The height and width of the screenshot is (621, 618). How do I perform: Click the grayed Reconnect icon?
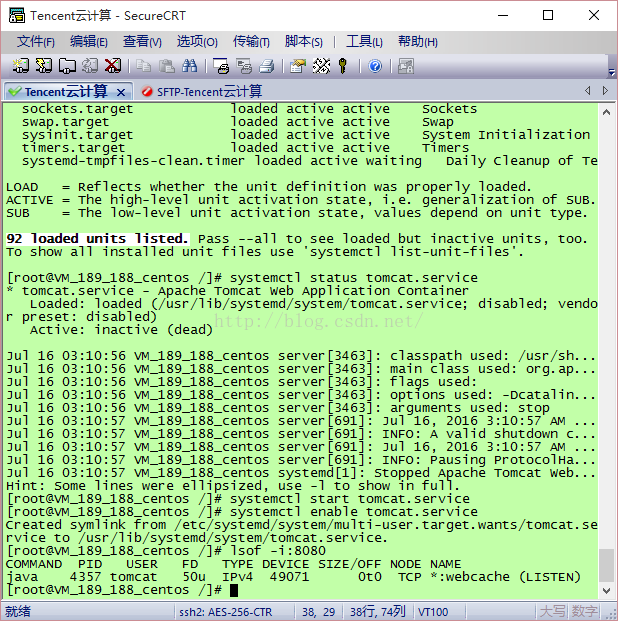tap(90, 66)
